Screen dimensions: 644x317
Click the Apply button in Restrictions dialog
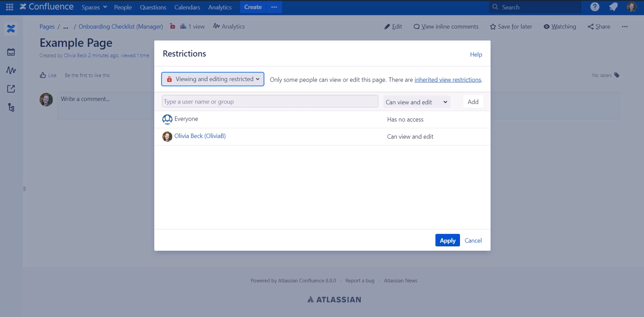click(x=447, y=240)
